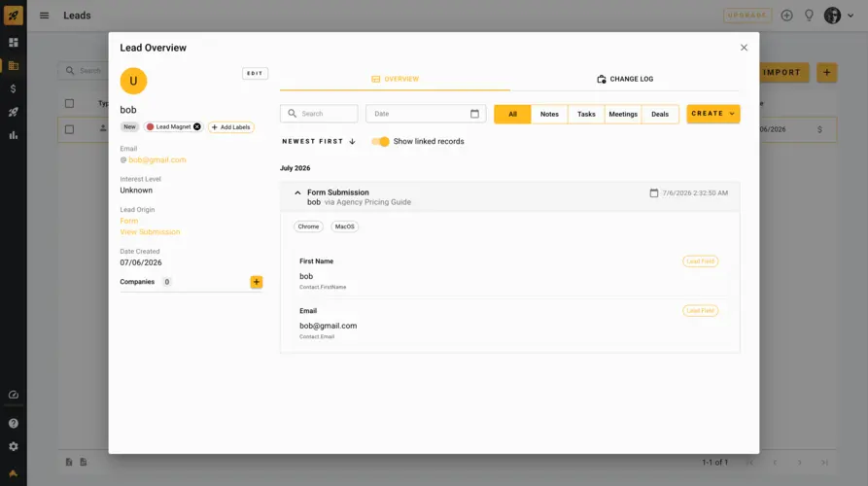Image resolution: width=868 pixels, height=486 pixels.
Task: Select the Meetings filter
Action: [623, 114]
